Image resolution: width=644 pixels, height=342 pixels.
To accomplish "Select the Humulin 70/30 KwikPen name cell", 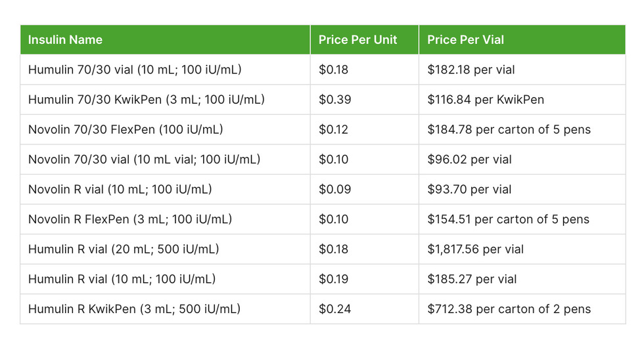I will 146,100.
